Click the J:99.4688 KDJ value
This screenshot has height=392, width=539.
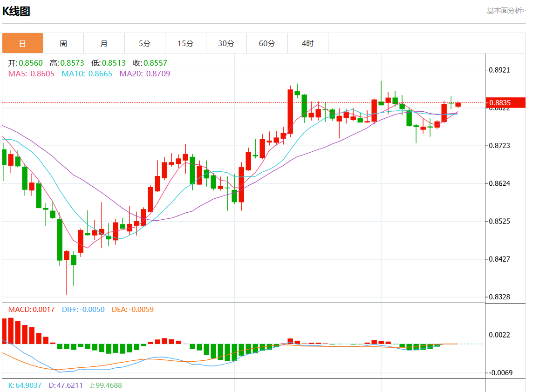click(106, 385)
